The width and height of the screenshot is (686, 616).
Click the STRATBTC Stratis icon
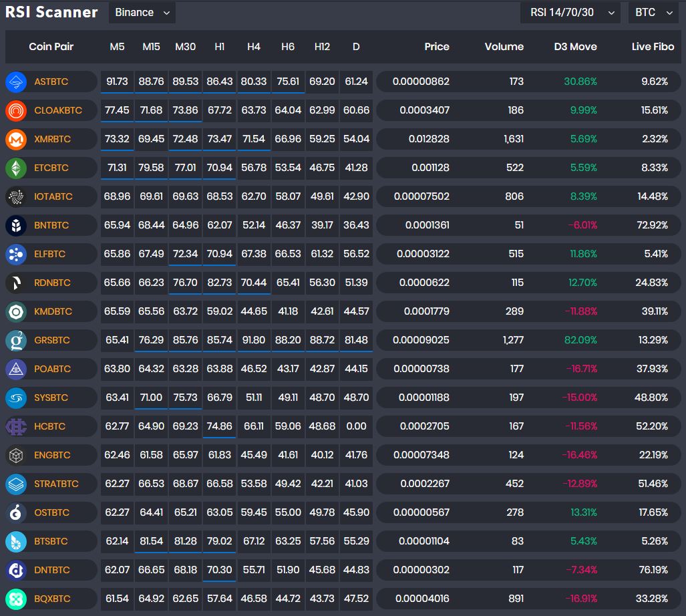[16, 484]
